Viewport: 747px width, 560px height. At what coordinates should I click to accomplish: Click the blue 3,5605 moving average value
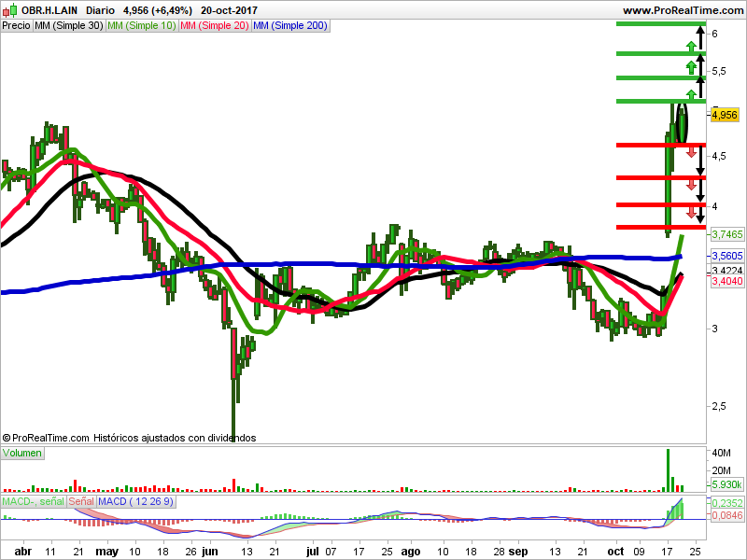point(727,256)
